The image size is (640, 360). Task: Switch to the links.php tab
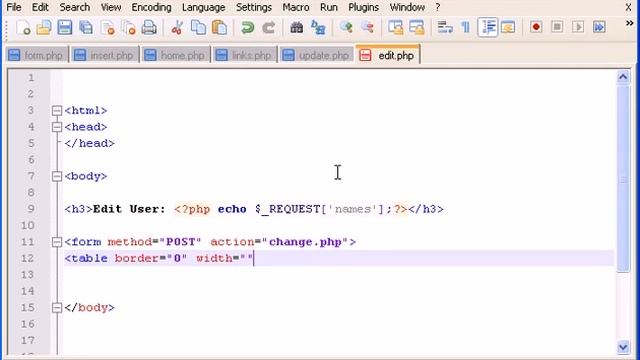244,55
